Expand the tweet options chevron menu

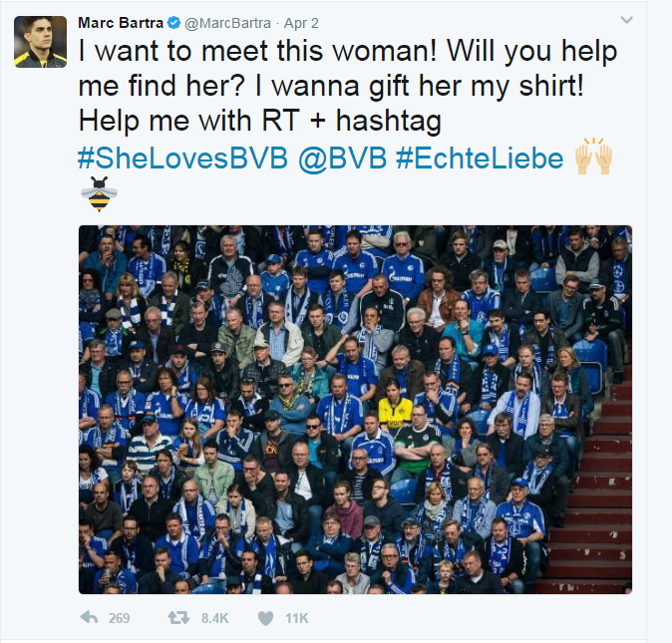[x=626, y=20]
